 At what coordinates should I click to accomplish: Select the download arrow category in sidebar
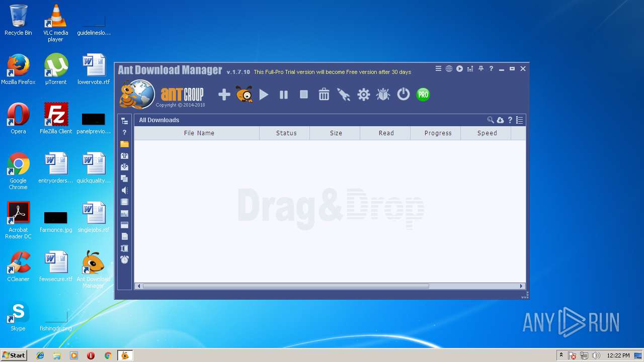[x=124, y=167]
